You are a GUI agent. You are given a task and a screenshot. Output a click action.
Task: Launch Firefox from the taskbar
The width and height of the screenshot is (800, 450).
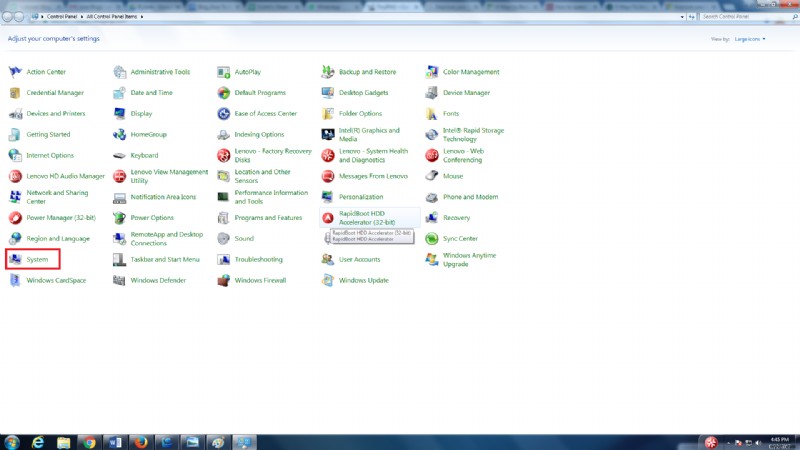141,442
